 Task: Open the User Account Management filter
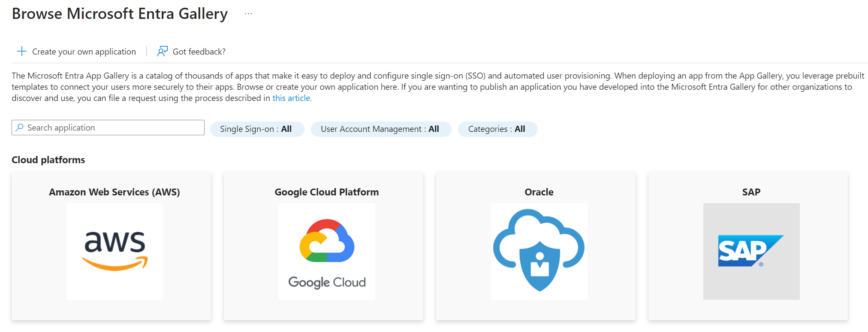coord(381,129)
